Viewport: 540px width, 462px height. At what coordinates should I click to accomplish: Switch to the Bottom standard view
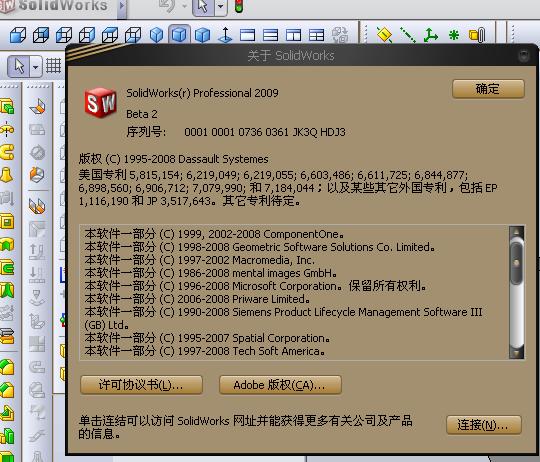[x=133, y=35]
